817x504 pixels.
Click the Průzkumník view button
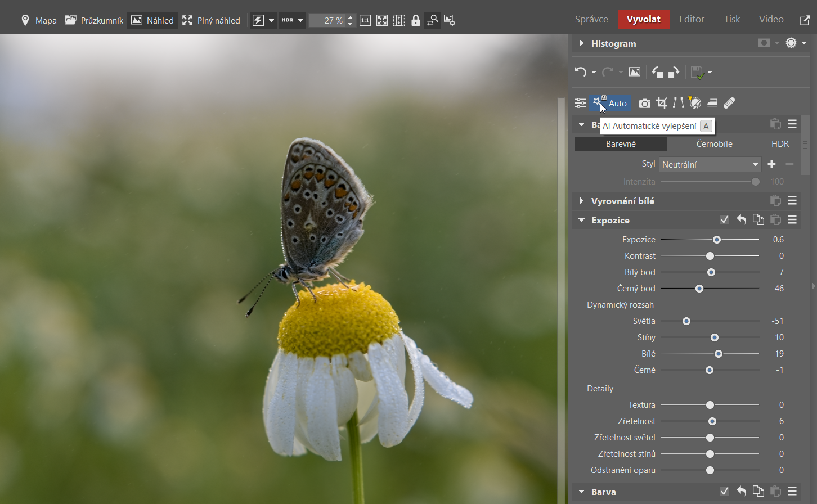[x=95, y=21]
